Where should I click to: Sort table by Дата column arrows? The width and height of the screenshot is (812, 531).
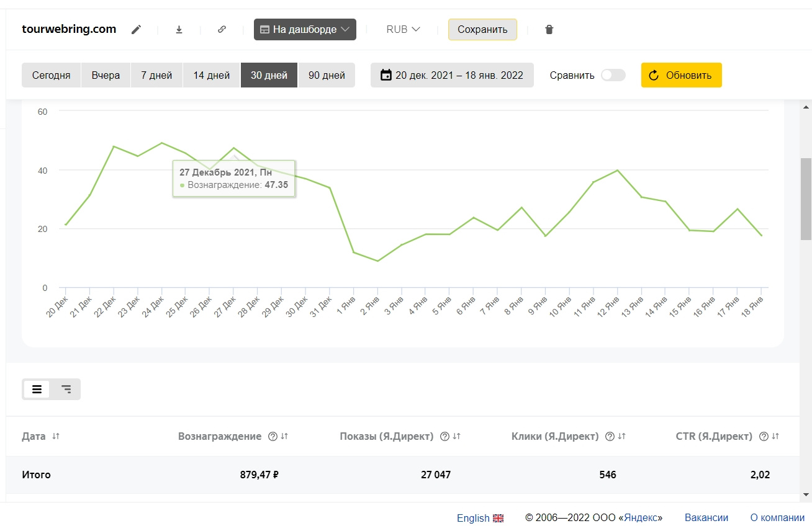56,437
